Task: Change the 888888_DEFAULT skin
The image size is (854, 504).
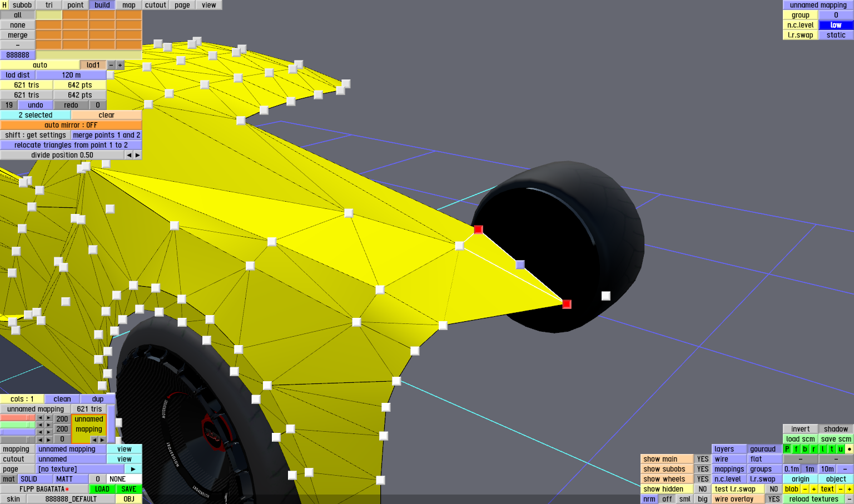Action: click(x=71, y=499)
